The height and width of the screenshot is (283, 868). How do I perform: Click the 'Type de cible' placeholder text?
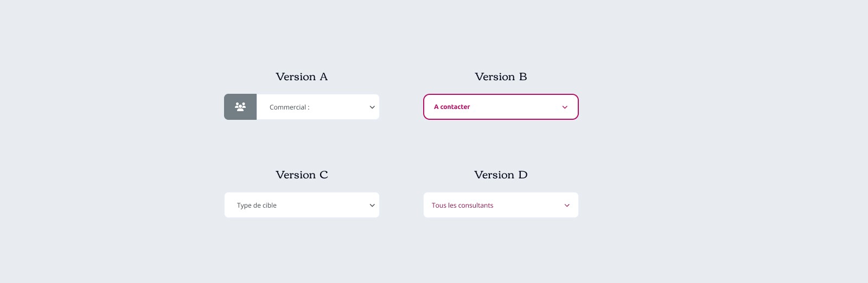point(257,205)
